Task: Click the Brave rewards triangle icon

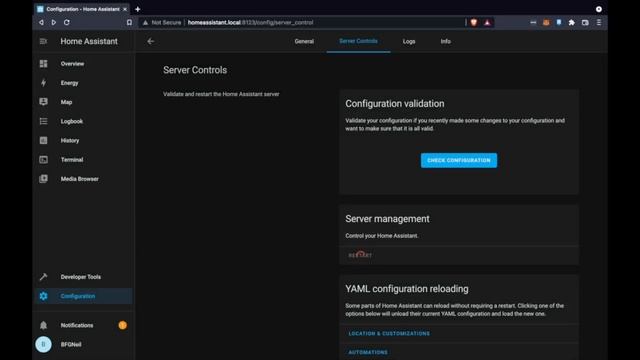Action: [487, 22]
